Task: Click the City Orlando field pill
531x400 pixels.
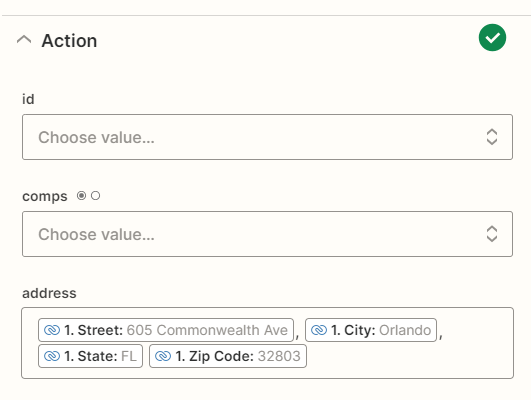Action: (371, 330)
